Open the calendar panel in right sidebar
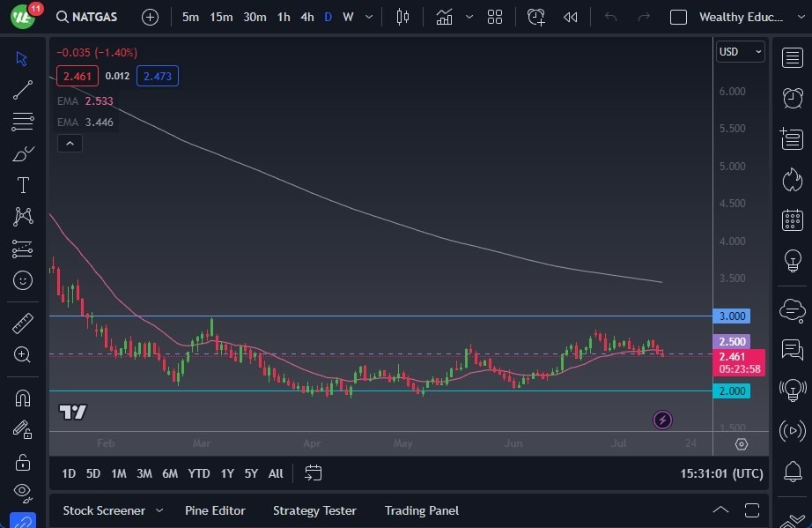 [x=793, y=220]
